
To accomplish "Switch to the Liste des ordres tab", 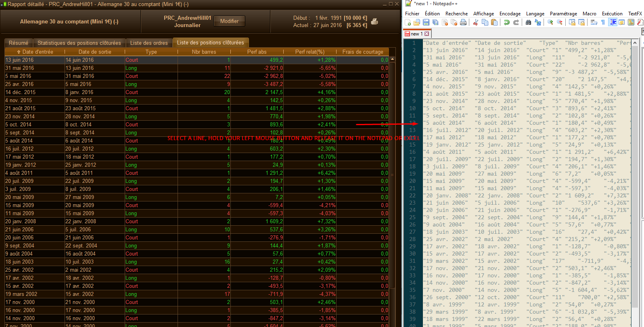I will coord(149,43).
